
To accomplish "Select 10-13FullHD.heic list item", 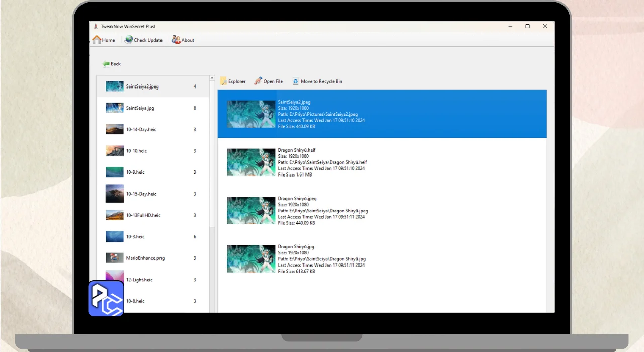I will (x=144, y=215).
